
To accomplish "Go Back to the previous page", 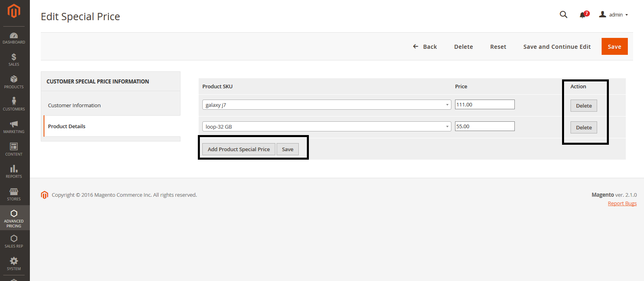I will click(x=425, y=47).
